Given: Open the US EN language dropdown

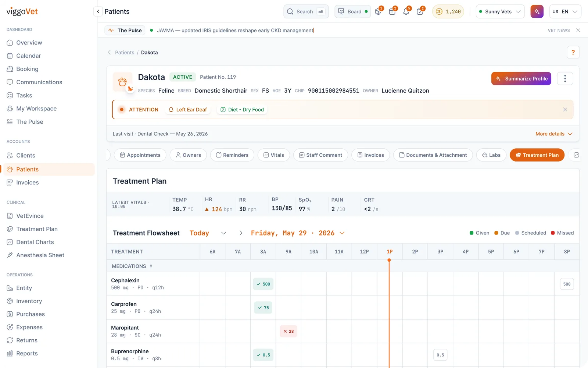Looking at the screenshot, I should (x=565, y=11).
